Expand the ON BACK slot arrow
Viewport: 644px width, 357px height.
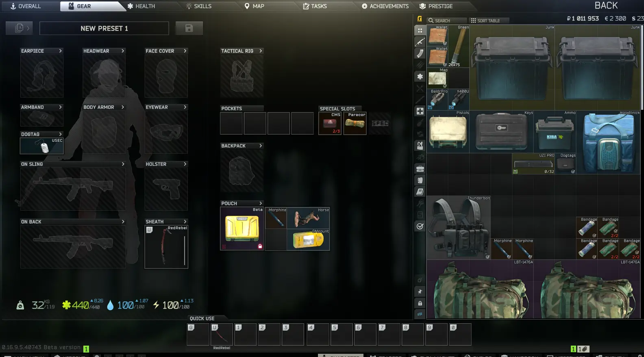tap(123, 222)
